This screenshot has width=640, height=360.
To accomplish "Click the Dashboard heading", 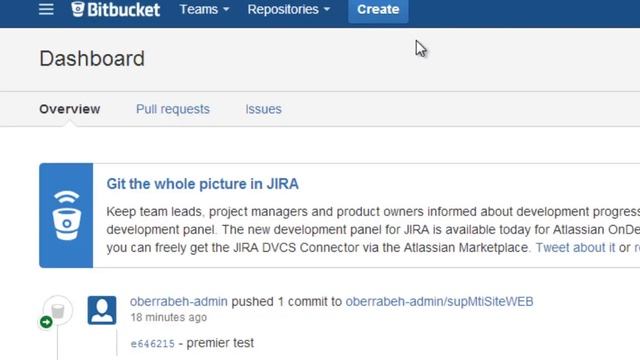I will coord(92,59).
